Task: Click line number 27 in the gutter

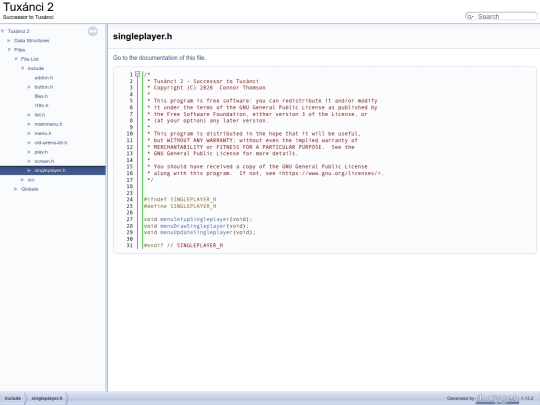Action: [x=130, y=219]
